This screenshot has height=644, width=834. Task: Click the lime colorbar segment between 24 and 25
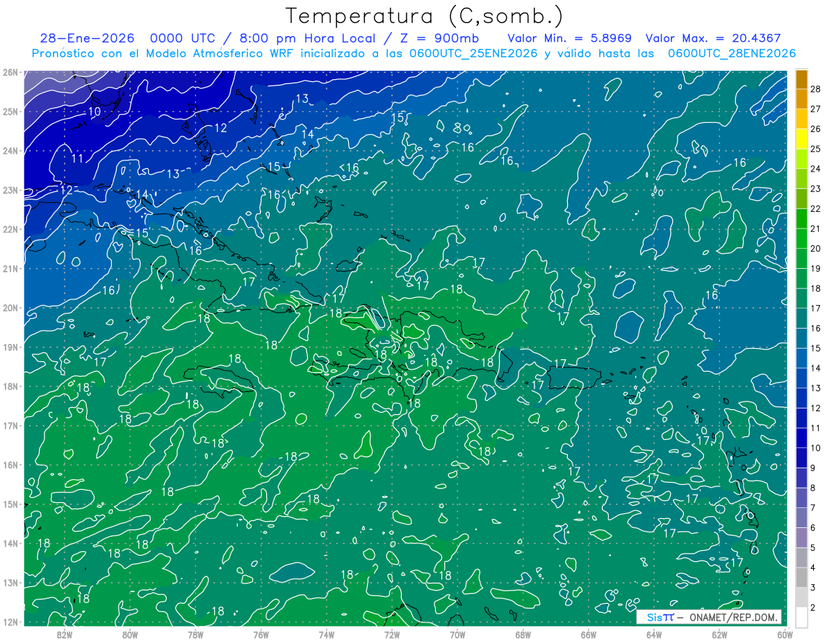pyautogui.click(x=801, y=158)
